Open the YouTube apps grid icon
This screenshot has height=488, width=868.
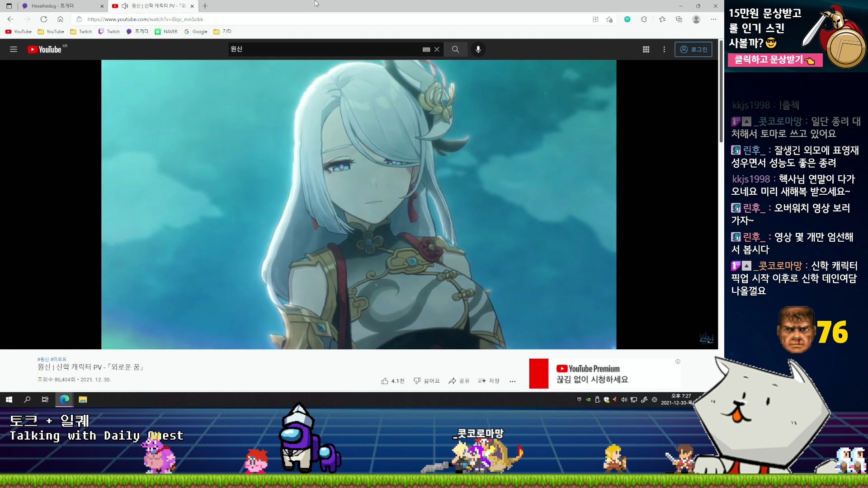pyautogui.click(x=646, y=49)
